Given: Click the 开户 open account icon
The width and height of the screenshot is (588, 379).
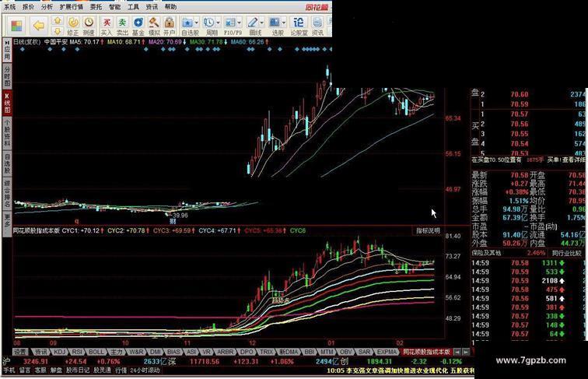Looking at the screenshot, I should click(x=169, y=26).
